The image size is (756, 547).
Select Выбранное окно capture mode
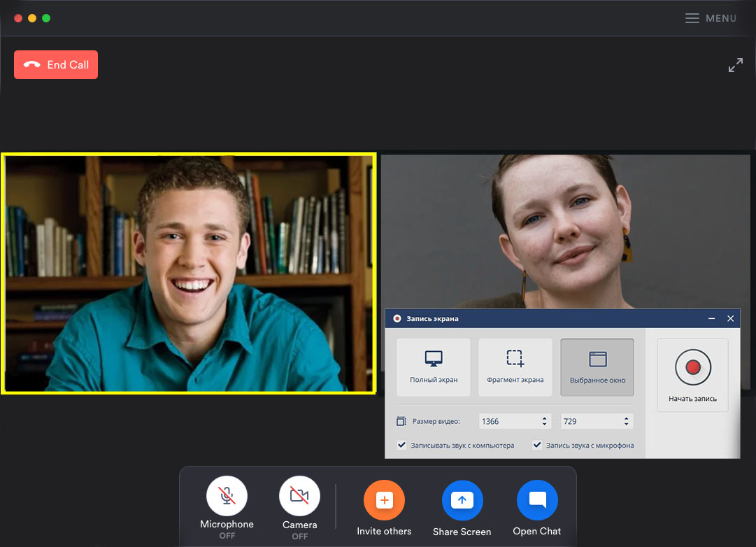click(x=597, y=367)
